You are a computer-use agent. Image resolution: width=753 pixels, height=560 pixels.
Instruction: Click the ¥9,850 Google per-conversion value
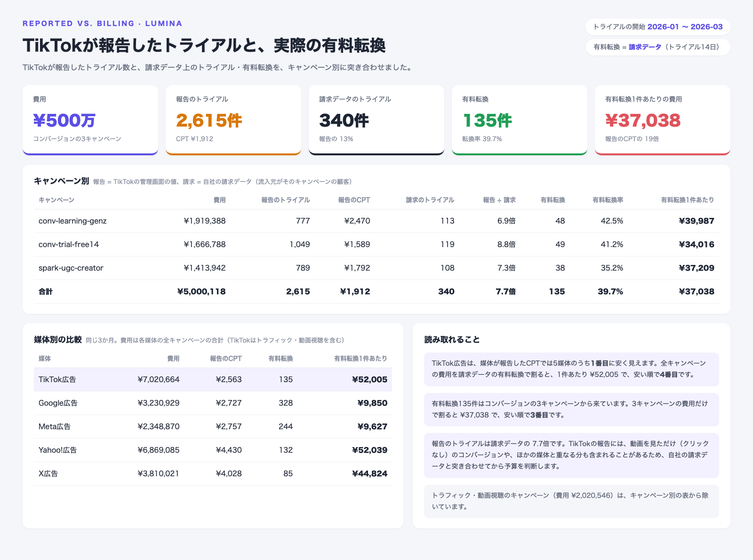click(372, 403)
